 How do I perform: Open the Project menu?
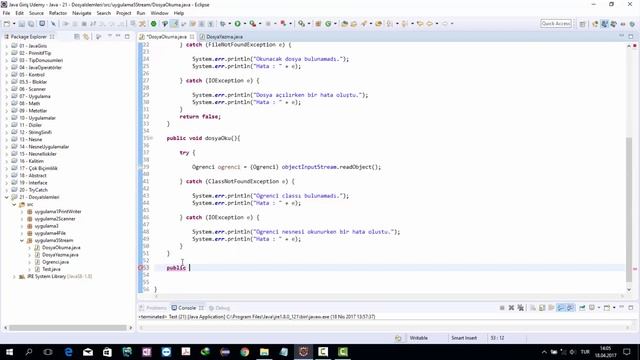(124, 13)
